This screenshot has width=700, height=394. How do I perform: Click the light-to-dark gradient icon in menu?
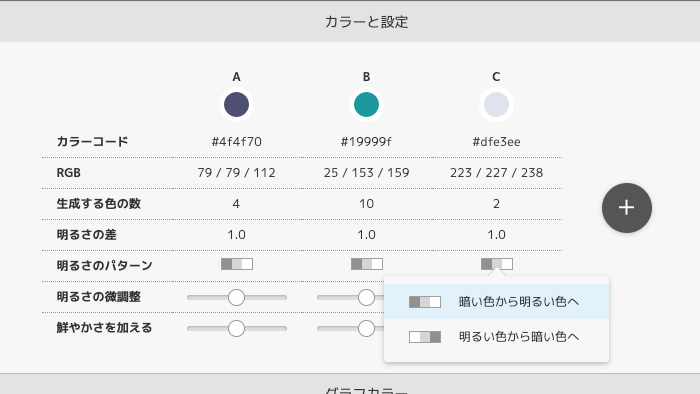pyautogui.click(x=425, y=337)
